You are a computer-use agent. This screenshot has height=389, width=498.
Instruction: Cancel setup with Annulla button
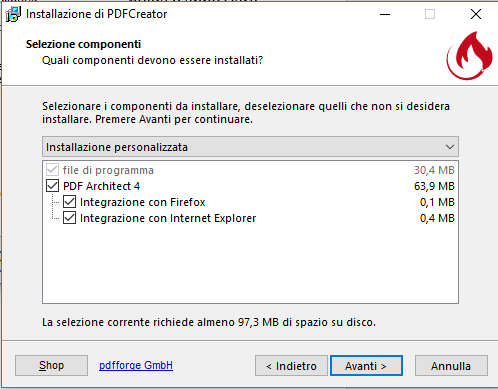[x=451, y=366]
